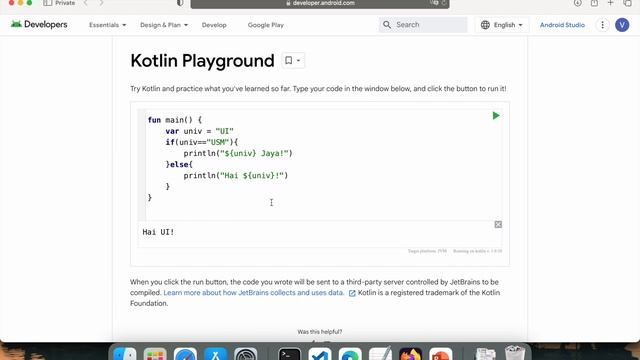
Task: Open the English language dropdown
Action: [x=502, y=25]
